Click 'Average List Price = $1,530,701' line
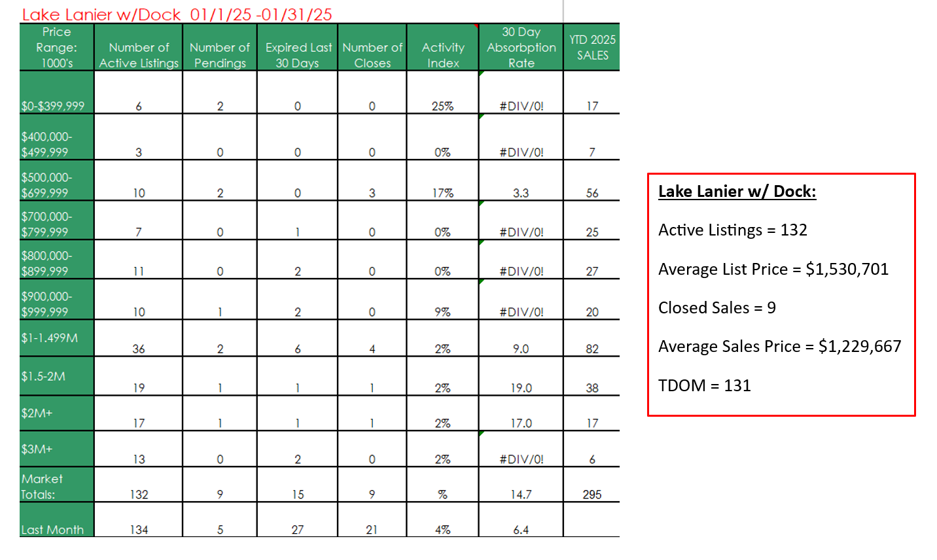The image size is (937, 560). (773, 269)
